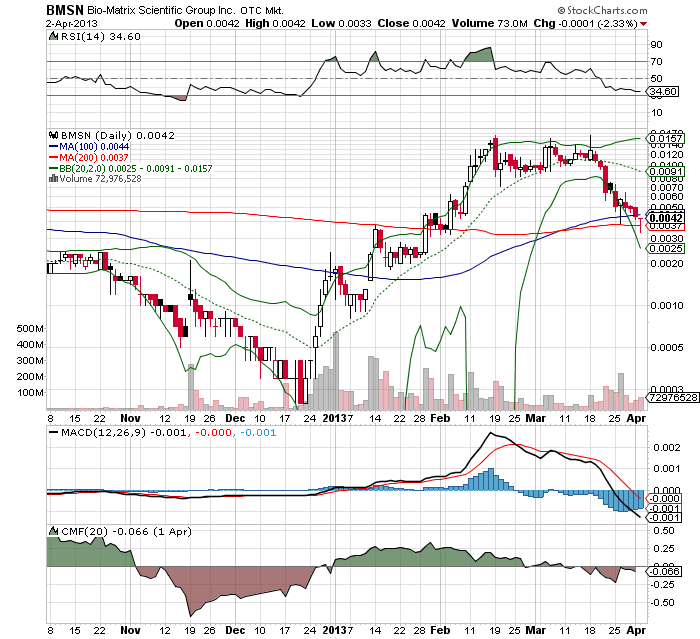Click the 70 RSI overbought axis label

coord(657,62)
